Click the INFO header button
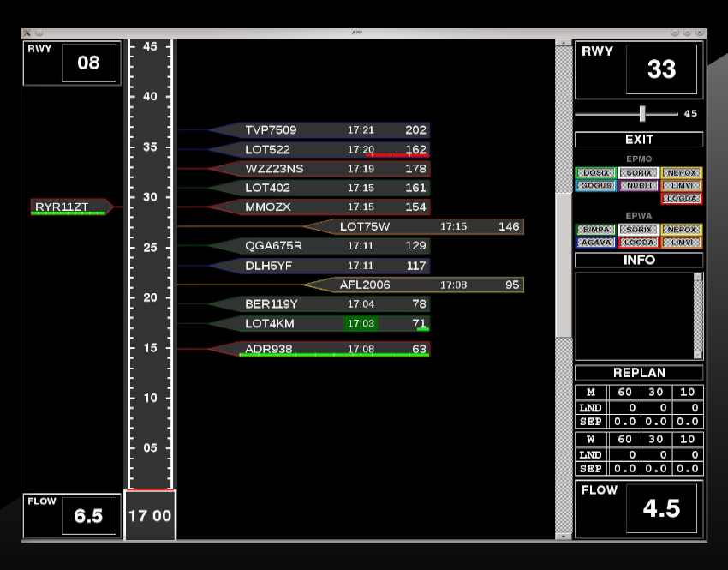Image resolution: width=728 pixels, height=570 pixels. click(639, 260)
